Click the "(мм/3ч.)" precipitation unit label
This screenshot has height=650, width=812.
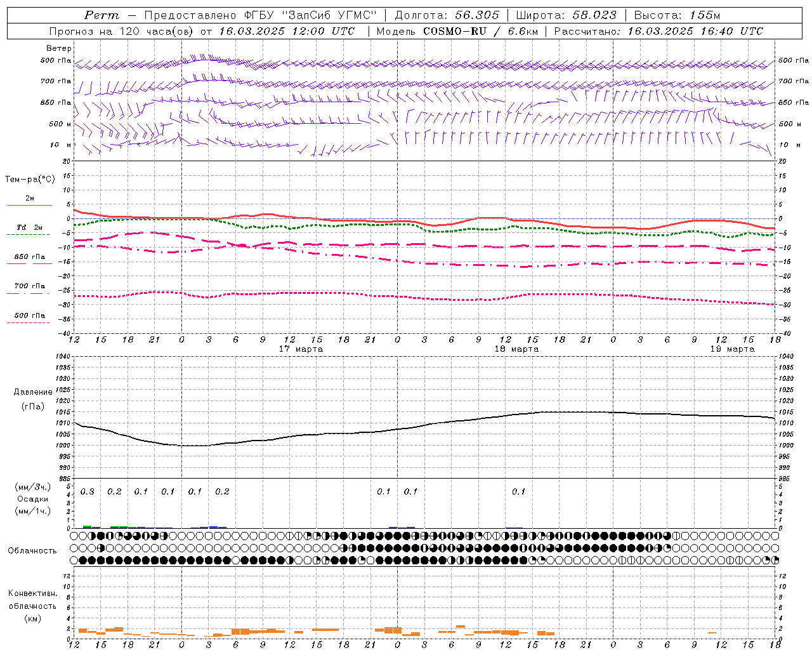click(x=33, y=487)
